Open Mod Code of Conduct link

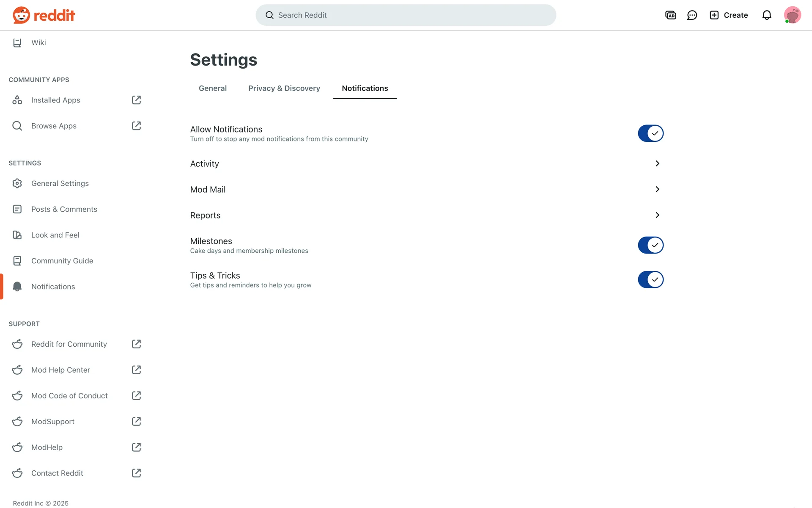[x=69, y=395]
